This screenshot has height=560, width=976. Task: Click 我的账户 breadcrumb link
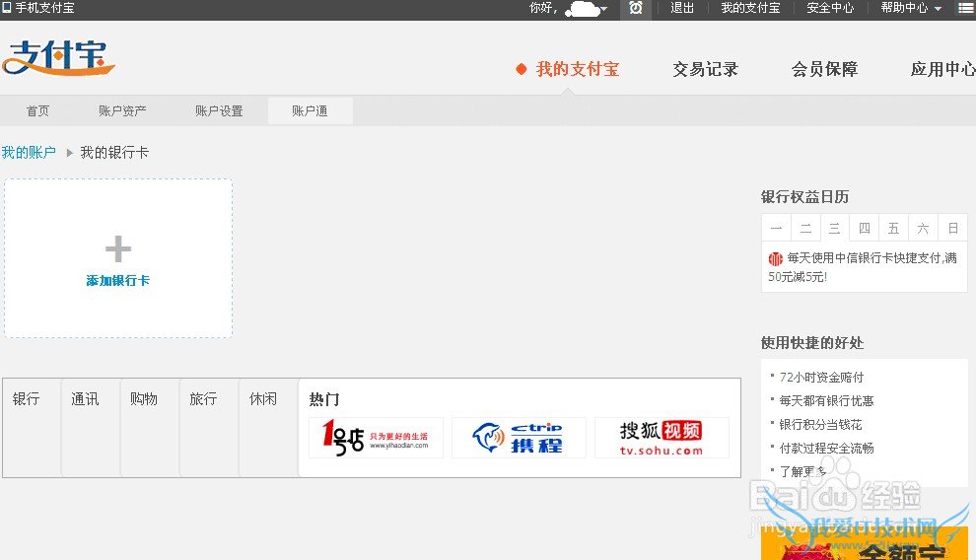point(29,153)
